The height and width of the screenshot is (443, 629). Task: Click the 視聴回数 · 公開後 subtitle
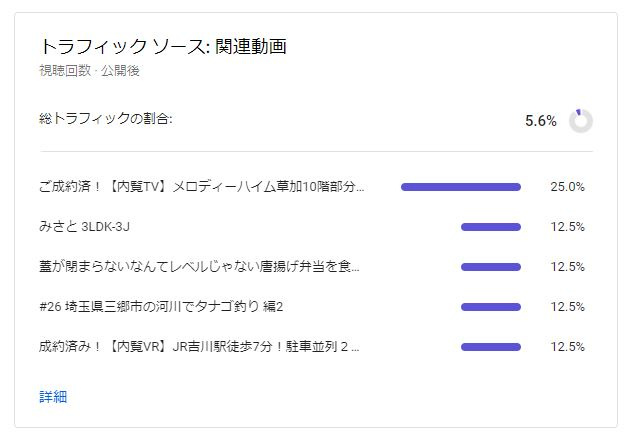pyautogui.click(x=89, y=71)
